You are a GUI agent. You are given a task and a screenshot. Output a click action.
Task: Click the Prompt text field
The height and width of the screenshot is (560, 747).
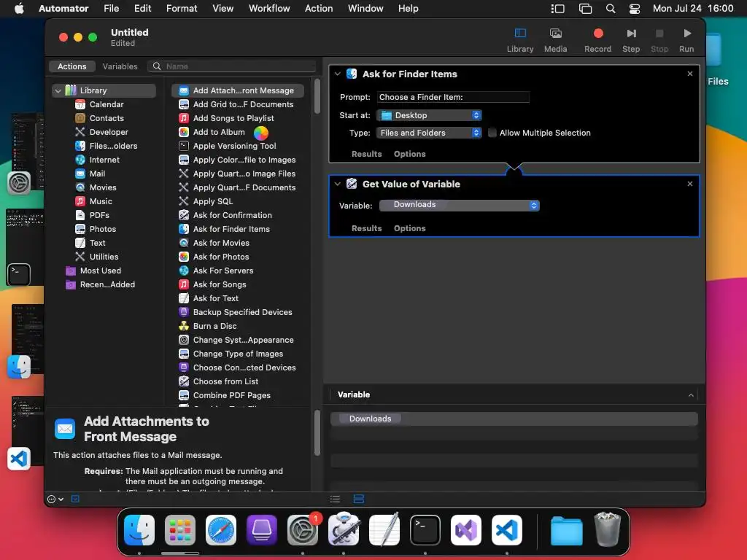click(x=453, y=97)
